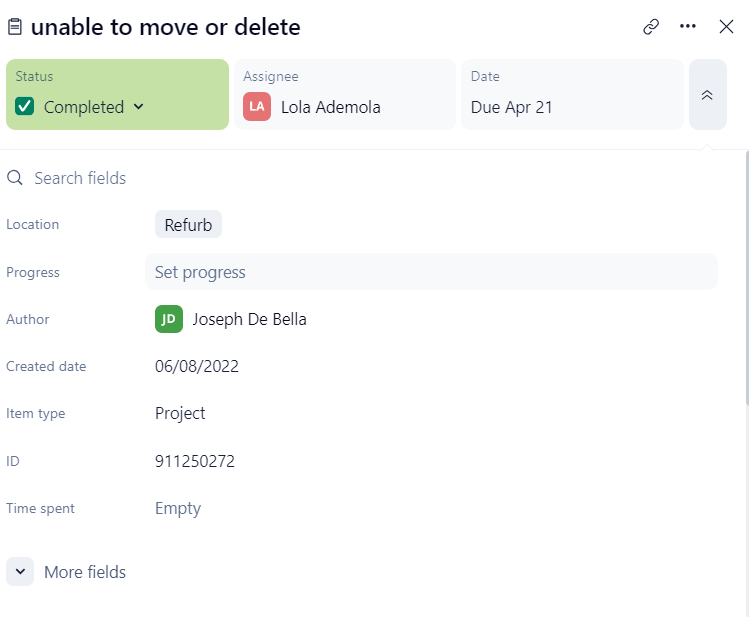Image resolution: width=749 pixels, height=617 pixels.
Task: Click Joseph De Bella's JD avatar
Action: pyautogui.click(x=169, y=319)
